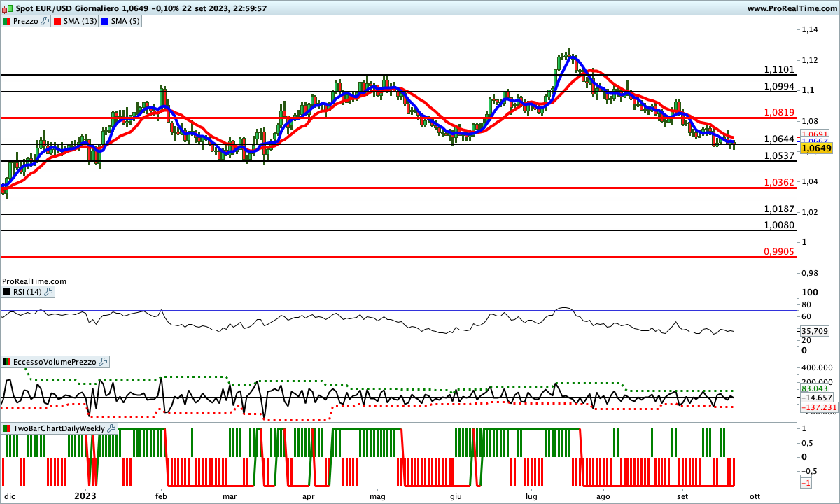Click the 1,0994 level label

[x=779, y=86]
